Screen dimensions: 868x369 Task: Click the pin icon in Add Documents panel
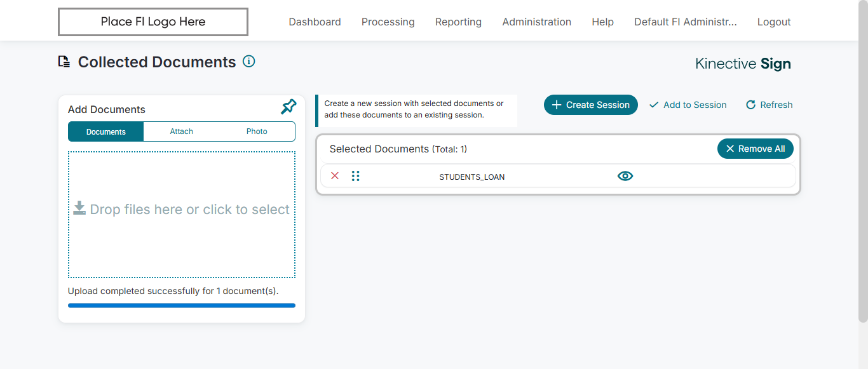(x=288, y=107)
